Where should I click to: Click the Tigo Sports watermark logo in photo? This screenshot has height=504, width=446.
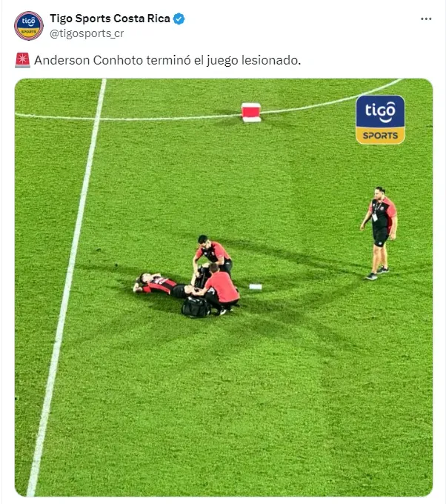point(380,119)
